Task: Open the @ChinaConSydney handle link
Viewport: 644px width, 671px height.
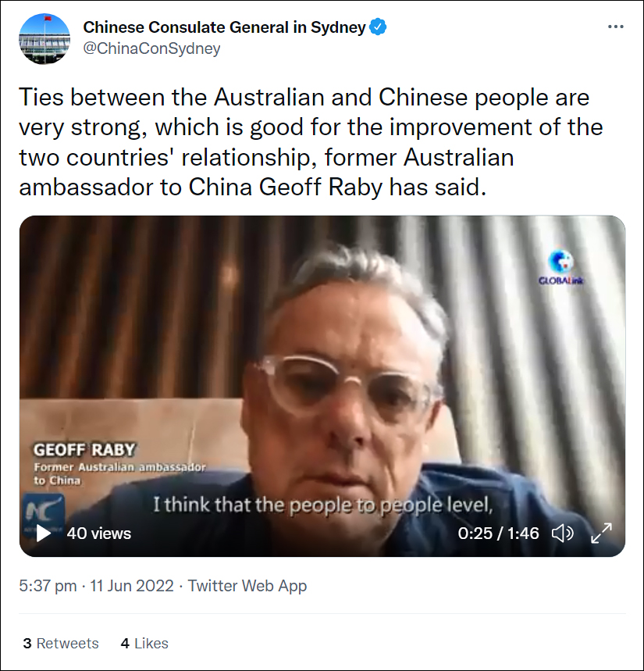Action: coord(151,48)
